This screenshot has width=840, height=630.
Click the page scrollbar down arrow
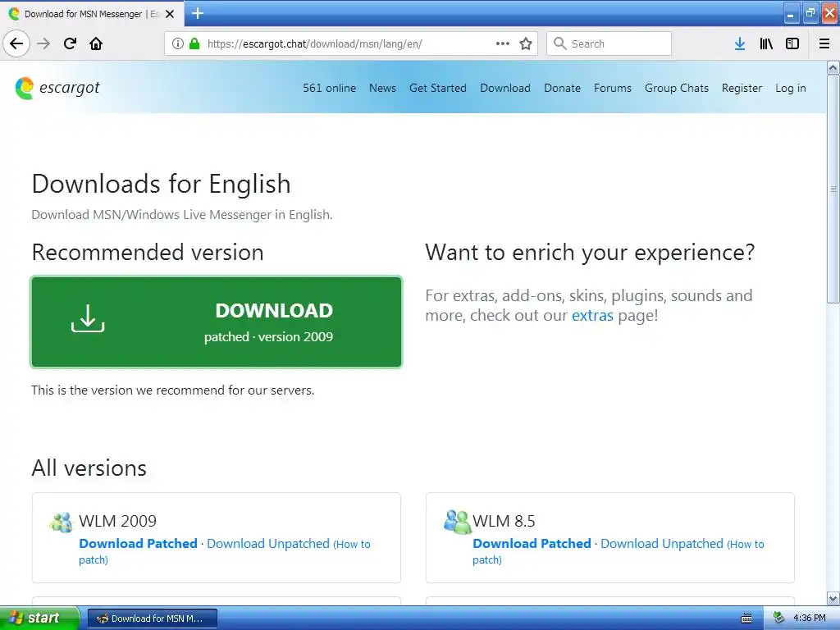(833, 598)
